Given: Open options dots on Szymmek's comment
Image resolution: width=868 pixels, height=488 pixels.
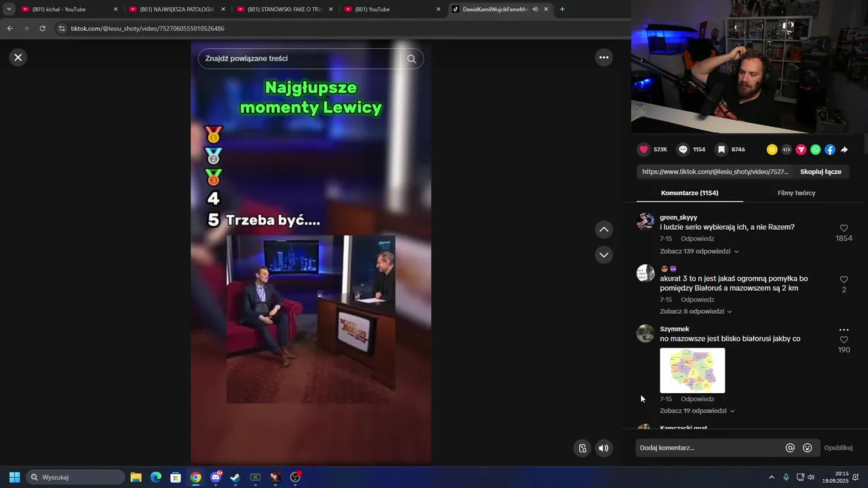Looking at the screenshot, I should click(844, 330).
